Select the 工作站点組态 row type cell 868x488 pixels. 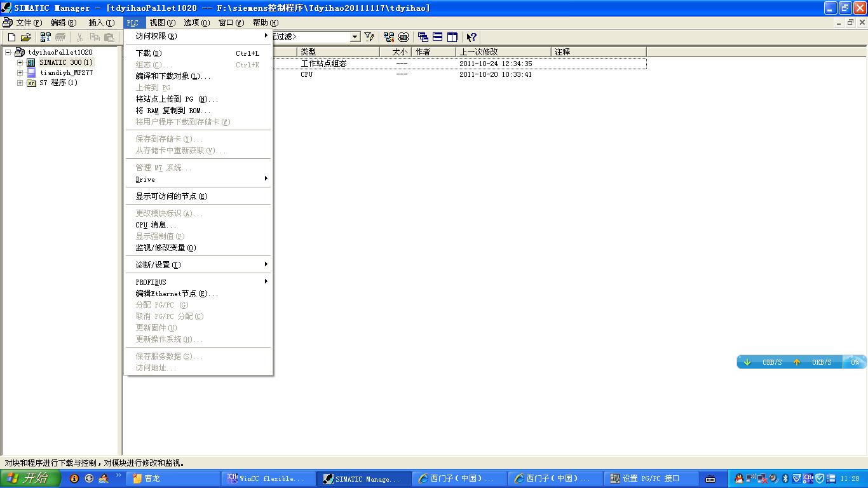(x=324, y=64)
